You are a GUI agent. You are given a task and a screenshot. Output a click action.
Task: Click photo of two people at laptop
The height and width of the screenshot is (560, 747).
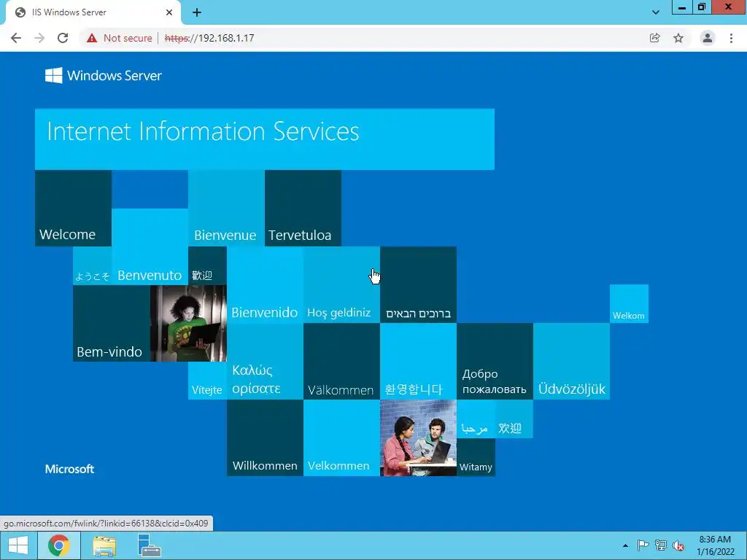(x=418, y=438)
